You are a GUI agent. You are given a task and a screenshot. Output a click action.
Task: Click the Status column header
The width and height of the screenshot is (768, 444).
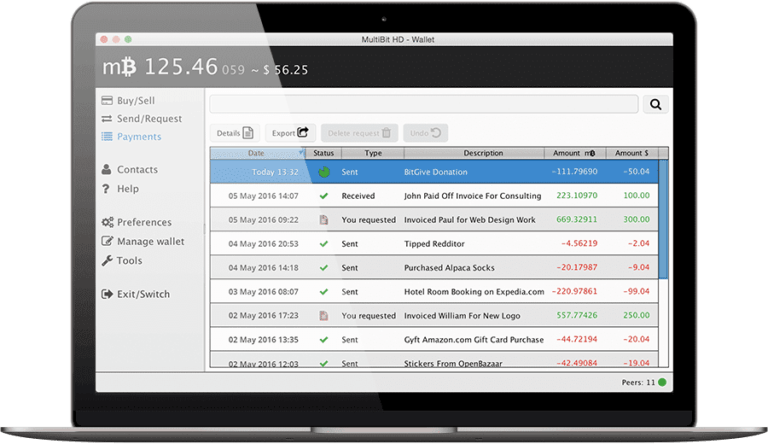(323, 153)
